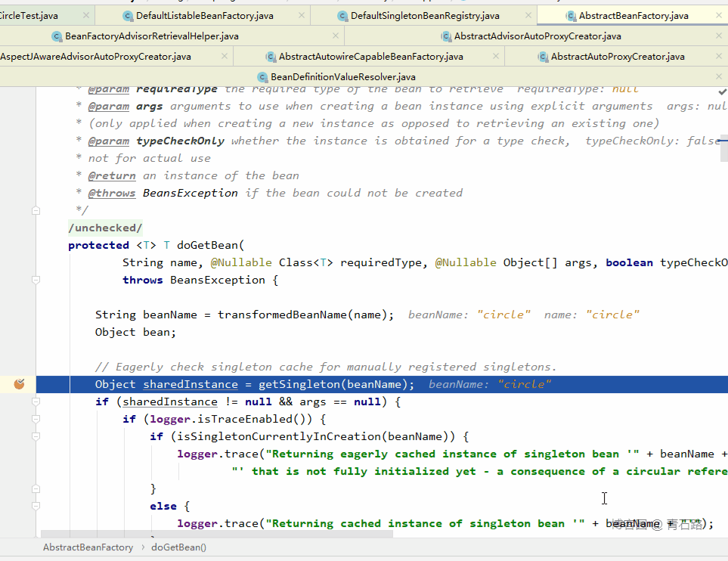Image resolution: width=728 pixels, height=561 pixels.
Task: Open the AbstractAdvisorAutoProxyCreator.java tab
Action: click(537, 36)
